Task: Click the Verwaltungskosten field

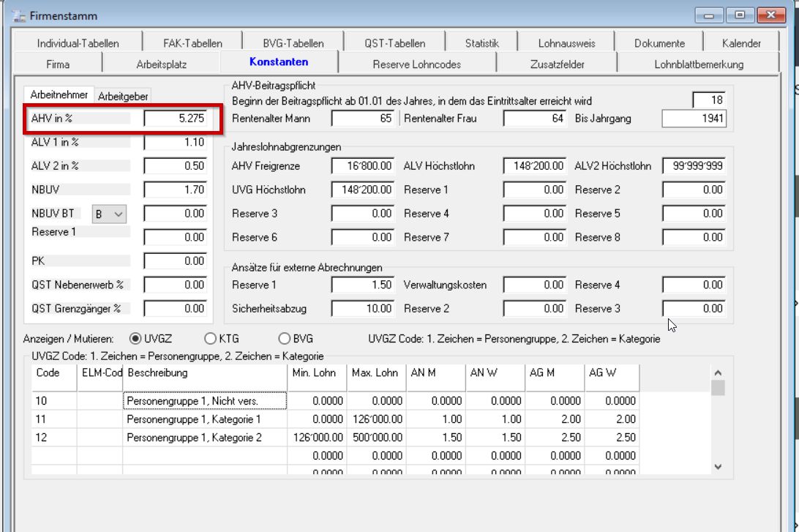Action: 535,285
